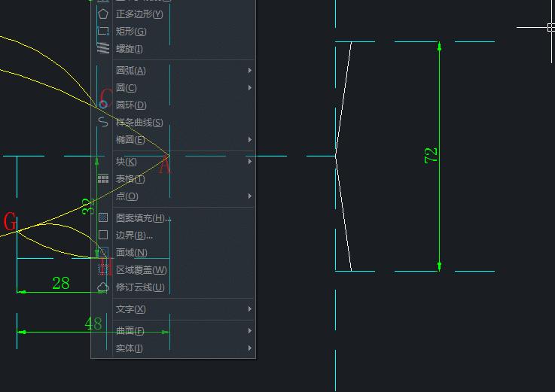Open the 实体(I) menu entry

pos(173,348)
